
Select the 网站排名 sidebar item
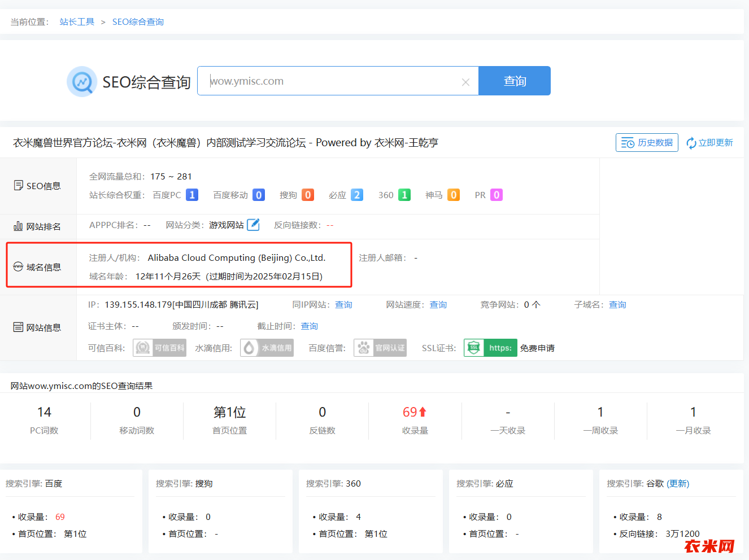pyautogui.click(x=37, y=226)
